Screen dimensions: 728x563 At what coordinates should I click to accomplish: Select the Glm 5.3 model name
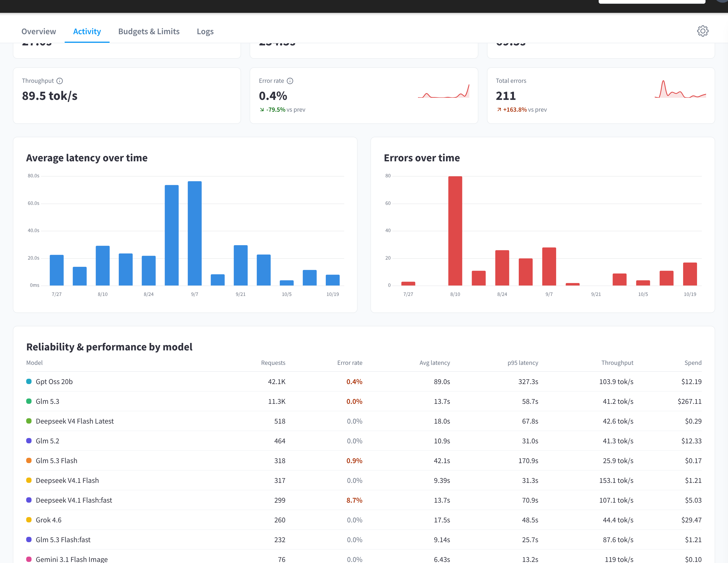pos(47,401)
